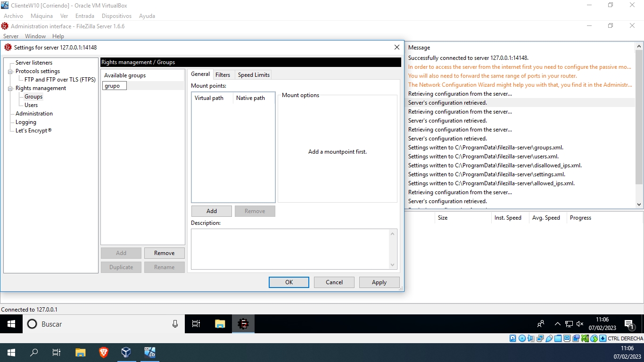Click the Apply button
This screenshot has width=644, height=362.
pyautogui.click(x=379, y=282)
